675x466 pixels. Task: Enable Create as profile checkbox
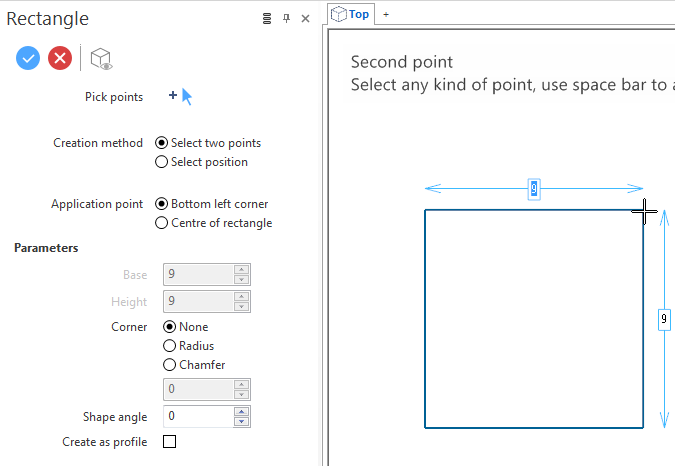point(170,441)
